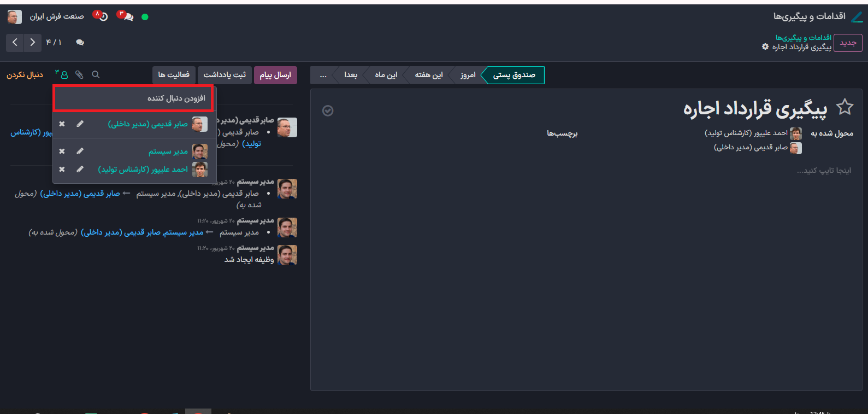Click the chat bubble icon near pager
The width and height of the screenshot is (868, 414).
click(x=80, y=42)
